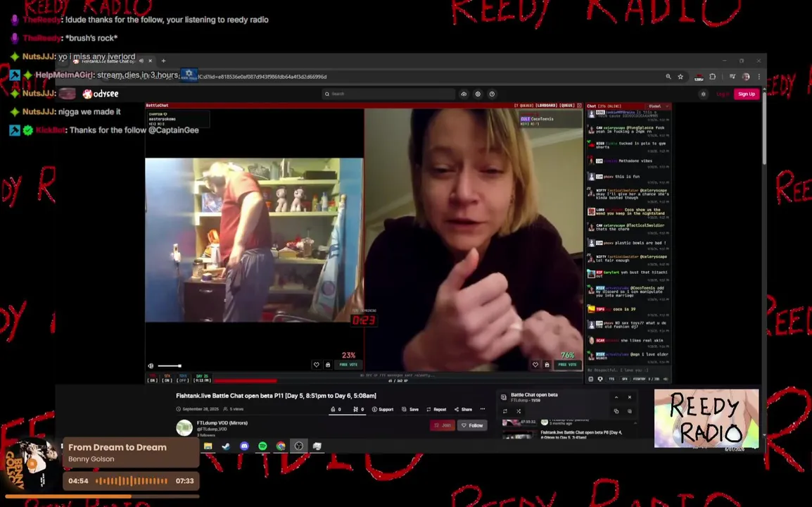
Task: Toggle playlist loop
Action: click(505, 411)
